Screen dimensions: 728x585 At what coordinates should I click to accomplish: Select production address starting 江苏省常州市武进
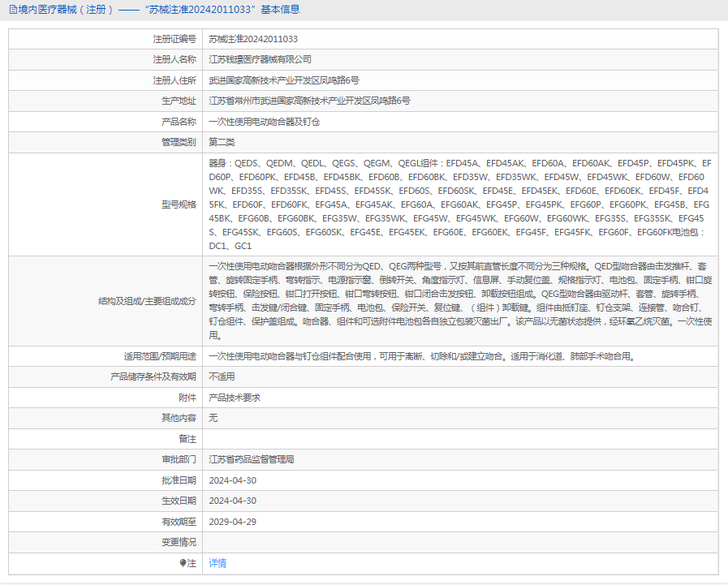coord(309,101)
